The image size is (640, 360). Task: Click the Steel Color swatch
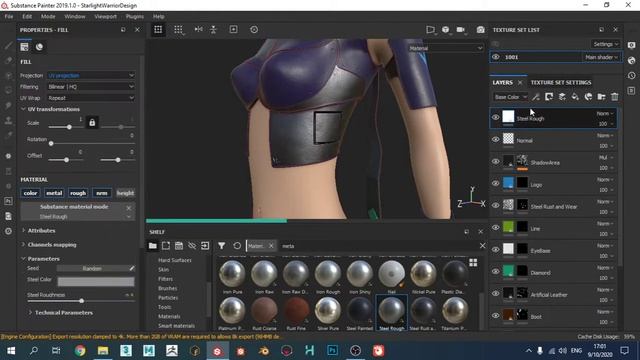click(x=96, y=281)
